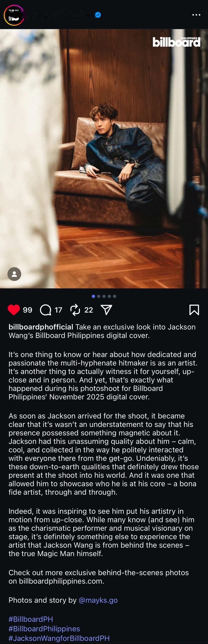Image resolution: width=208 pixels, height=644 pixels.
Task: Open the #BillboardPH hashtag
Action: 31,619
